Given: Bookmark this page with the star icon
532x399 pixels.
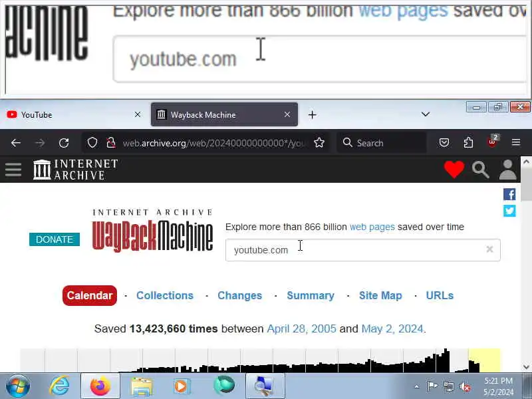Looking at the screenshot, I should 319,143.
